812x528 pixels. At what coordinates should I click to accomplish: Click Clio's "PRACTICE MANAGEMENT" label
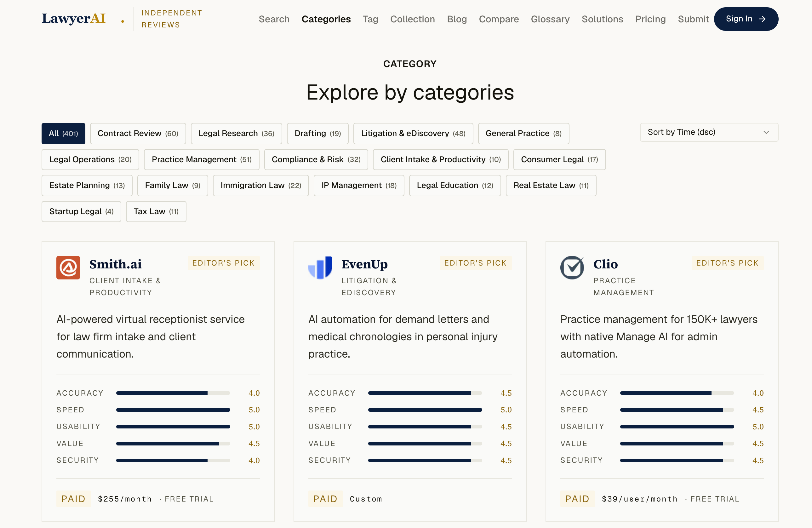[624, 287]
